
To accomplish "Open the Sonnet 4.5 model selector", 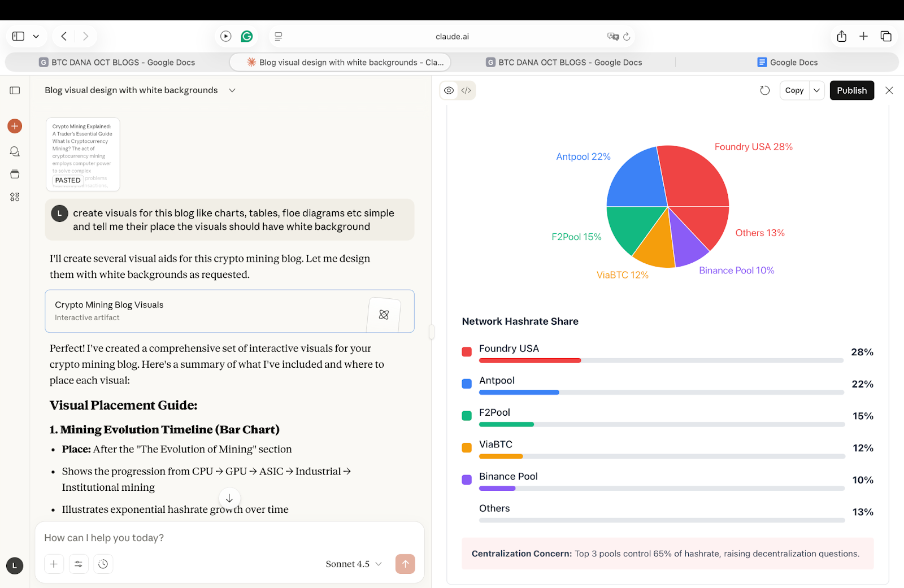I will click(354, 564).
